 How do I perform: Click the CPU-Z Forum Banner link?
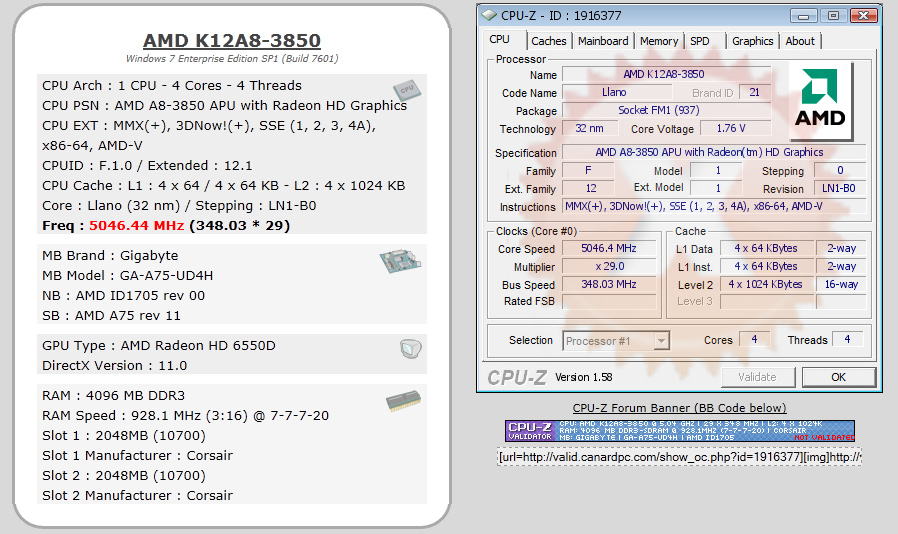[679, 408]
